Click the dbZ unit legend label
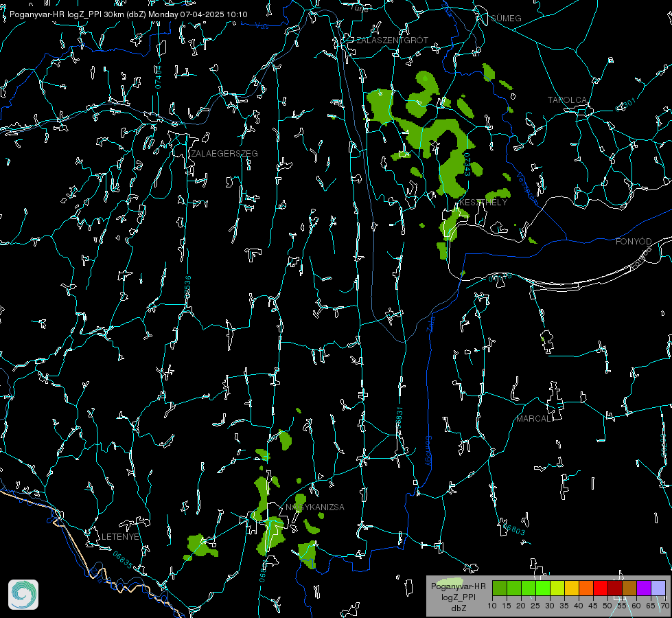Viewport: 672px width, 618px height. click(x=458, y=608)
